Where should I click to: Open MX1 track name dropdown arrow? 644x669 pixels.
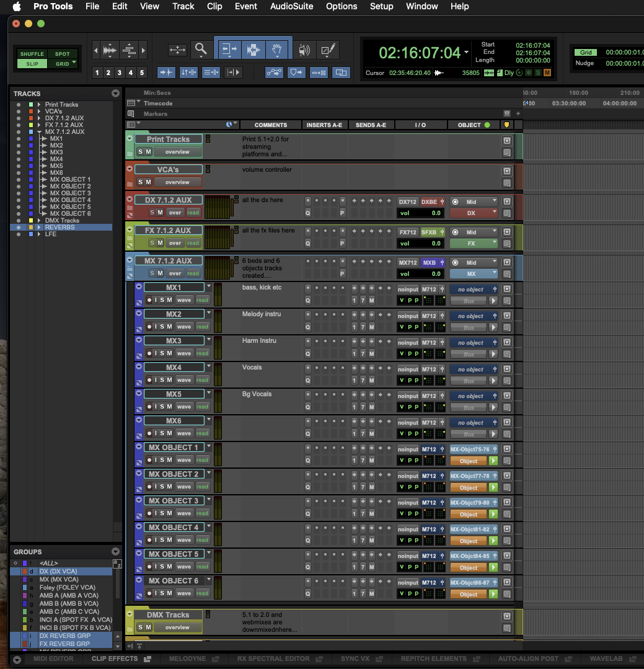[209, 286]
